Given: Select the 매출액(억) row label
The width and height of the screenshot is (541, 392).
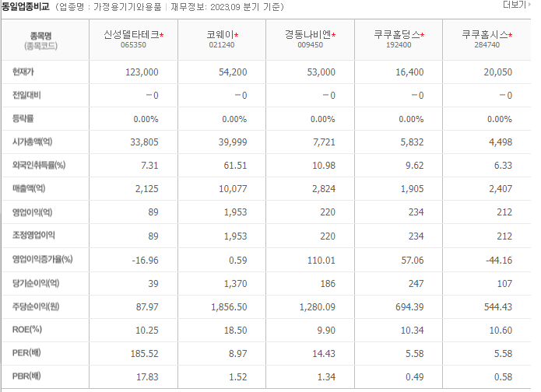Looking at the screenshot, I should pyautogui.click(x=29, y=188).
